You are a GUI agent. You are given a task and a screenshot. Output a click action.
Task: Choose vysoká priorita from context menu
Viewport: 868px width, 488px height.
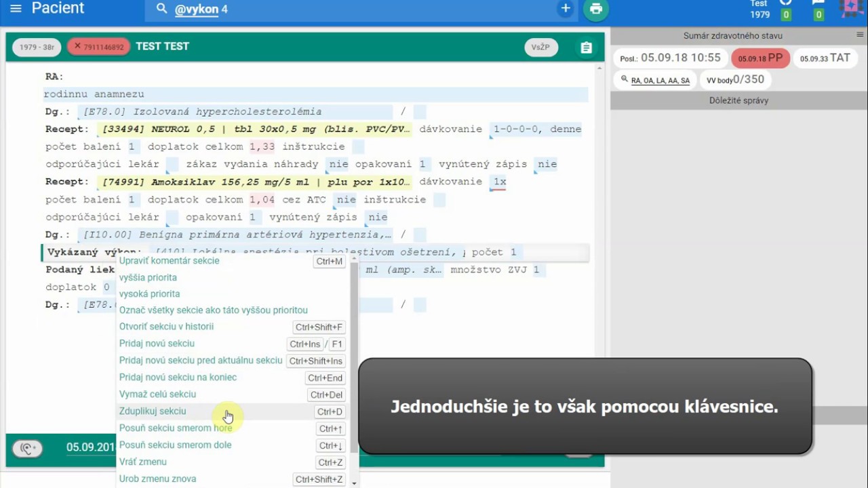pyautogui.click(x=233, y=294)
